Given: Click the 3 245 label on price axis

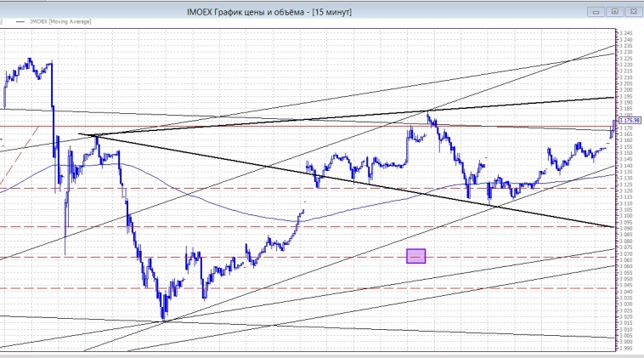Looking at the screenshot, I should point(628,33).
